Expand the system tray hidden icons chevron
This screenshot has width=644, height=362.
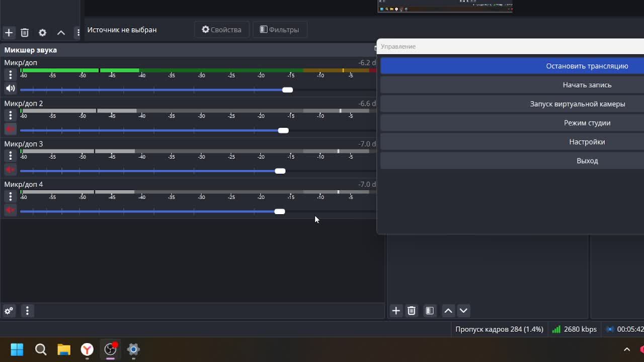pos(627,349)
